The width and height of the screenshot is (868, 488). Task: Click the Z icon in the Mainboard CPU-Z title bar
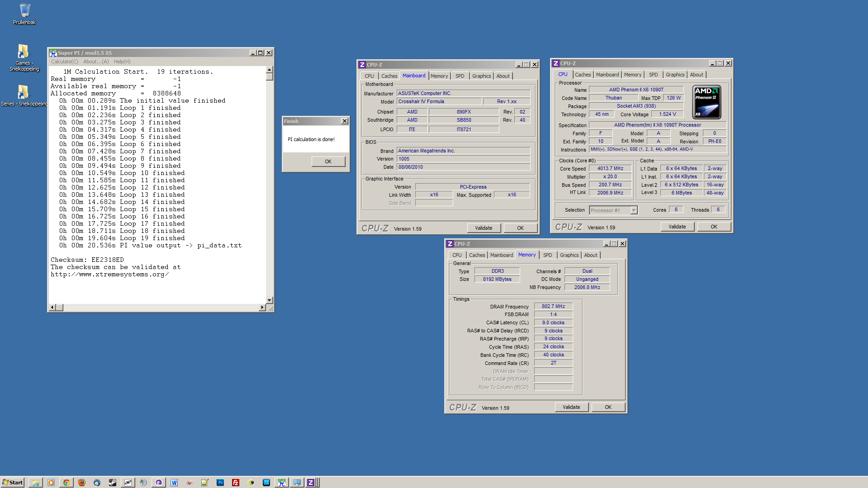362,65
